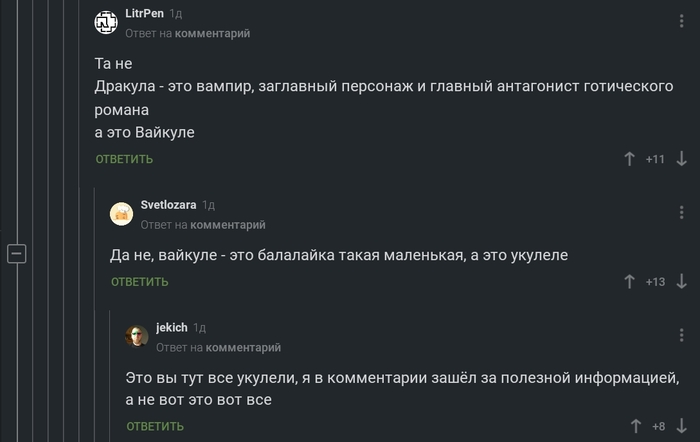This screenshot has width=700, height=442.
Task: Reply to LitrPen's comment via ОТВЕТИТЬ
Action: tap(124, 159)
